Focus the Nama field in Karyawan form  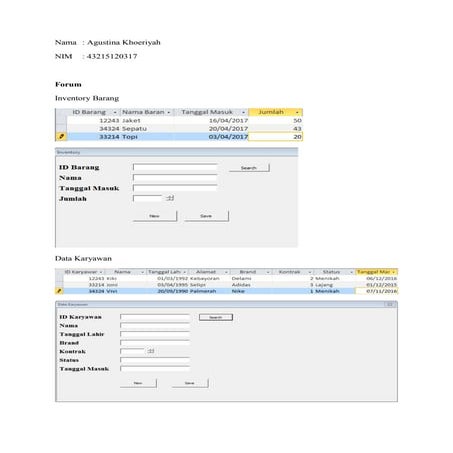coord(155,325)
